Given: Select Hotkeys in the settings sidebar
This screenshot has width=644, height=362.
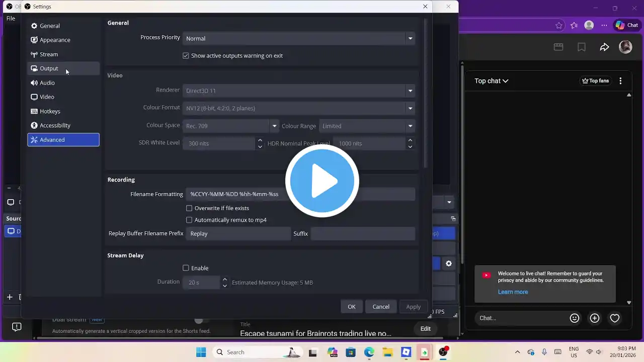Looking at the screenshot, I should tap(50, 111).
